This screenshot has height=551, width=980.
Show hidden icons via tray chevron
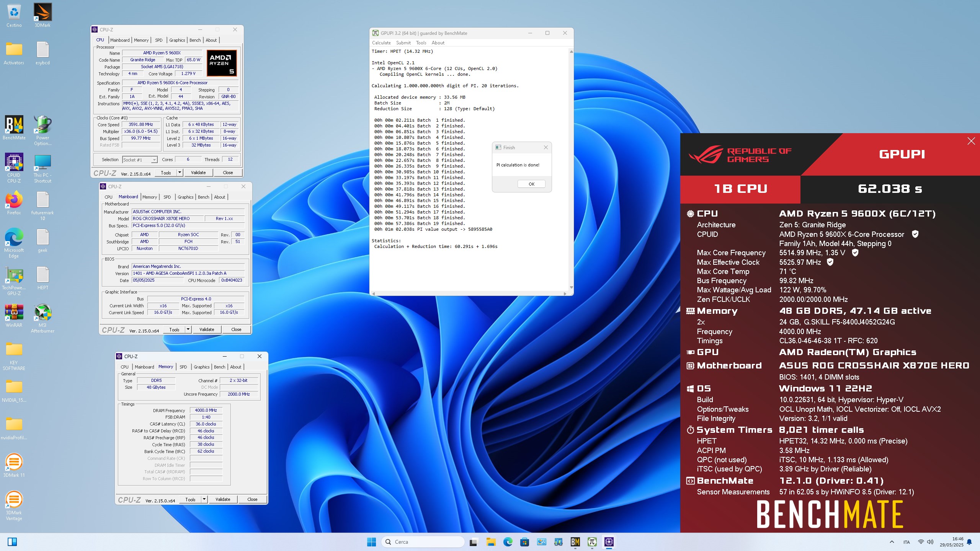(x=892, y=542)
